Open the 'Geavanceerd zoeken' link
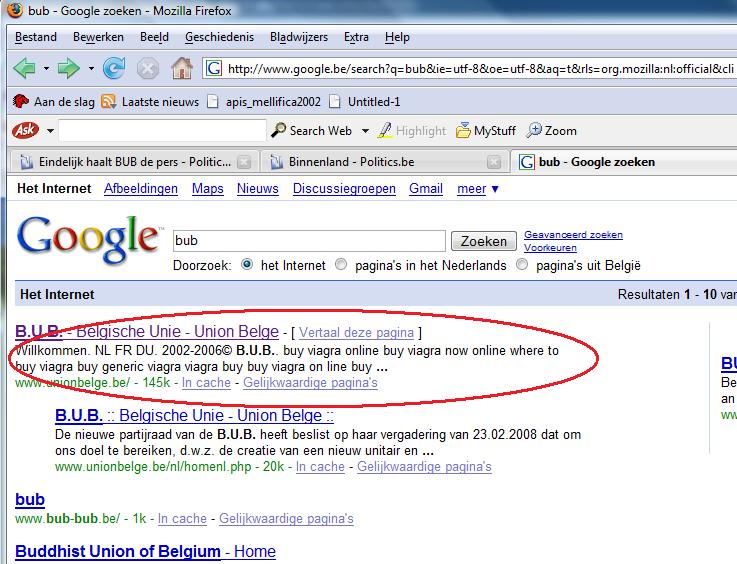The image size is (737, 564). [x=573, y=235]
